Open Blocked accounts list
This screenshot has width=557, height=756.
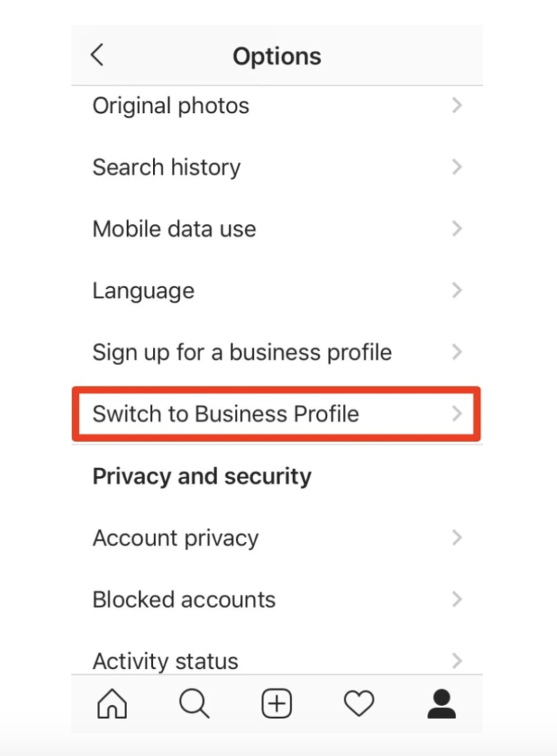click(277, 600)
